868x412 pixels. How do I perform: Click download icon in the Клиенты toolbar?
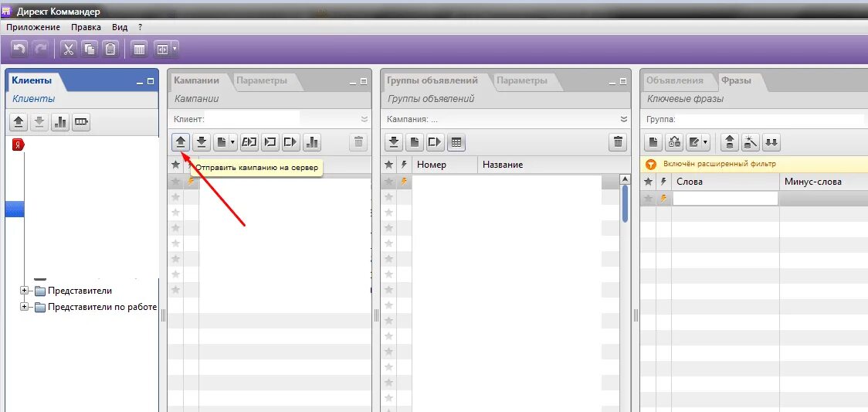(x=39, y=122)
